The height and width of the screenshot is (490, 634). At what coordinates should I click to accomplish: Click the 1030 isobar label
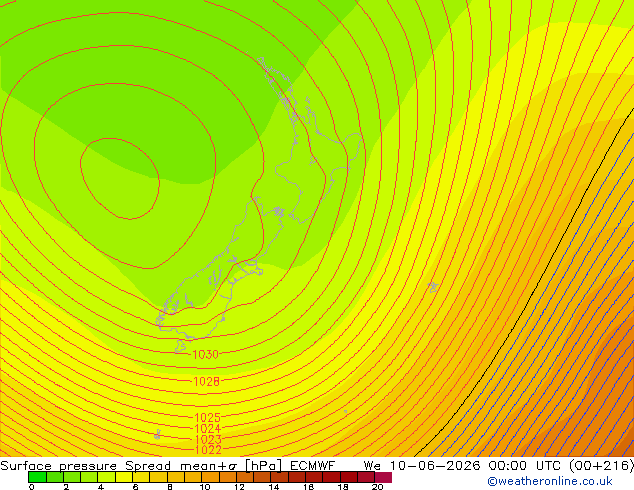206,355
